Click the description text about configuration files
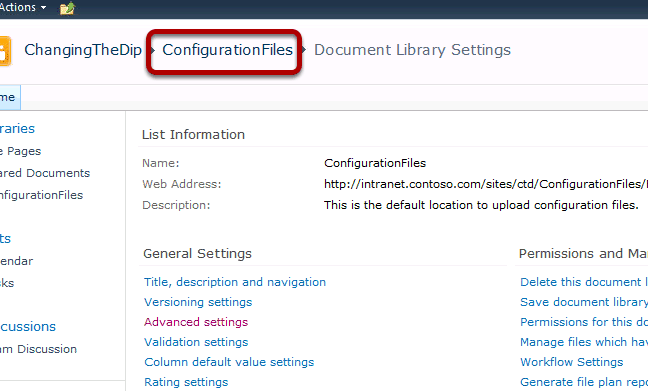 point(481,205)
